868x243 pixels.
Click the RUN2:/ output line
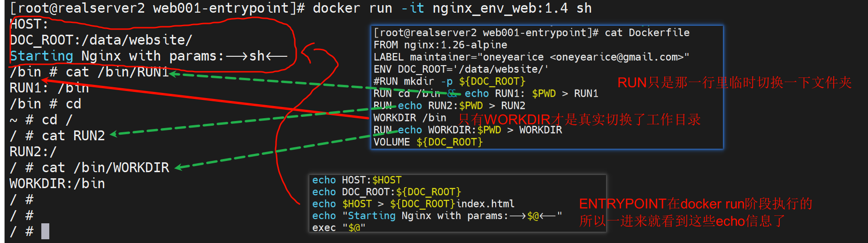(x=33, y=152)
